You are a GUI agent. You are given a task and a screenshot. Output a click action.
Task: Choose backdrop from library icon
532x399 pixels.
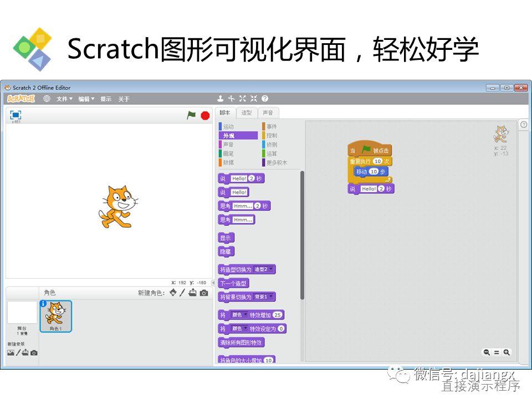tap(11, 353)
